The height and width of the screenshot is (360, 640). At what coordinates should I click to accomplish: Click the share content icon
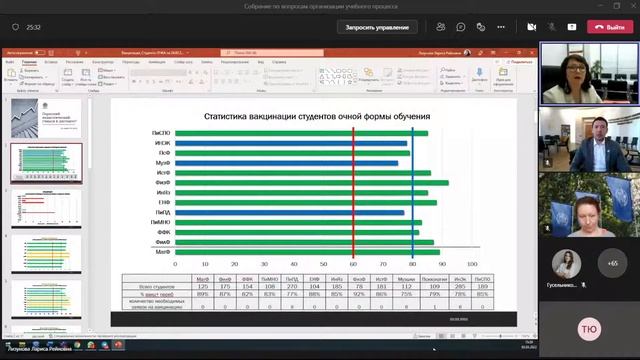pos(572,27)
